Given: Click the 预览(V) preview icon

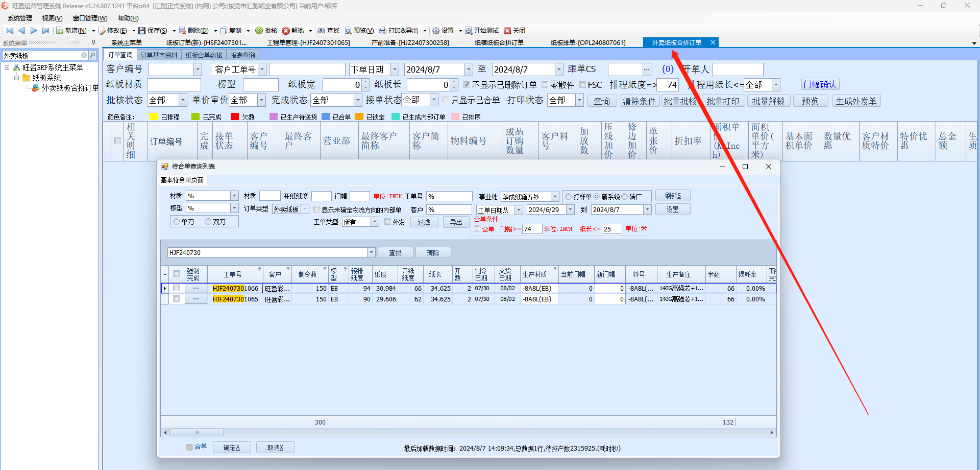Looking at the screenshot, I should [x=348, y=31].
